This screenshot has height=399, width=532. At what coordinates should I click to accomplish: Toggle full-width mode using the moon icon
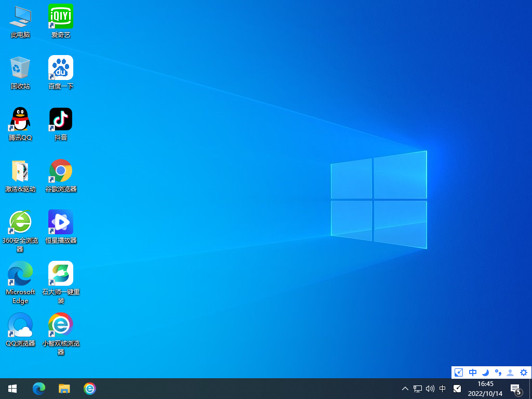(x=485, y=373)
